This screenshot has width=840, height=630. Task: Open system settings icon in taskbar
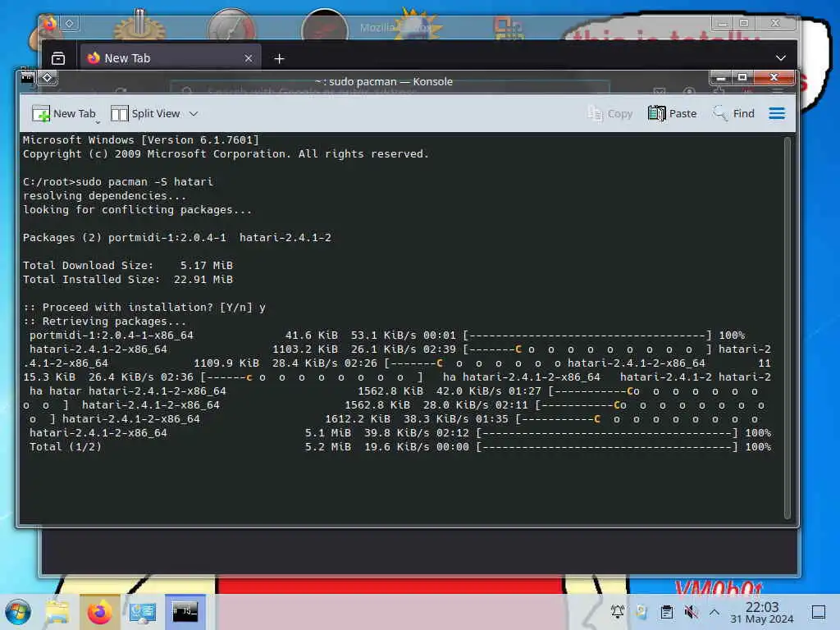[x=142, y=612]
